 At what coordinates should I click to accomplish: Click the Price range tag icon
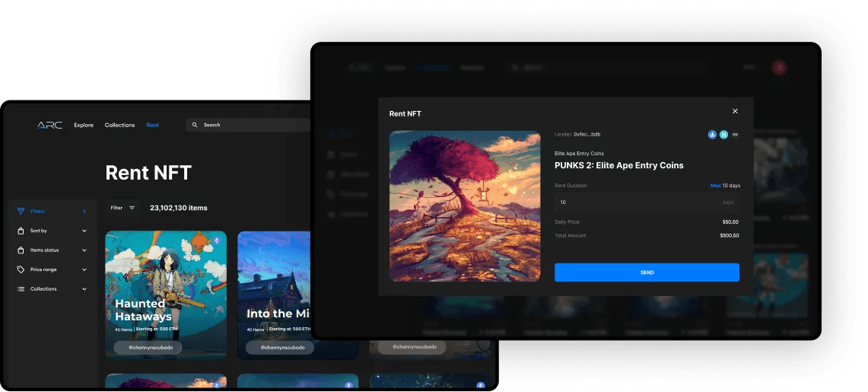(x=21, y=269)
